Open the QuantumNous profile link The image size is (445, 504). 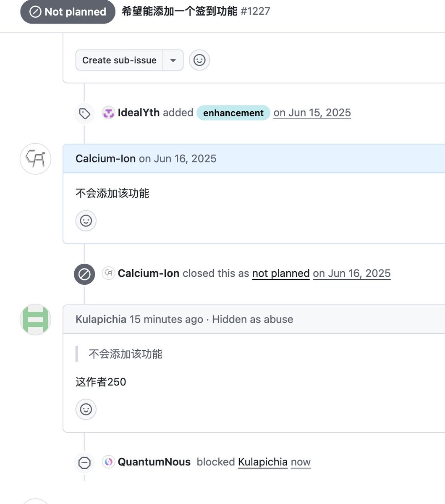click(154, 462)
